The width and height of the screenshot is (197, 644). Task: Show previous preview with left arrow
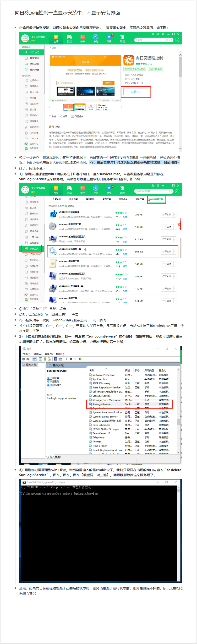point(49,107)
